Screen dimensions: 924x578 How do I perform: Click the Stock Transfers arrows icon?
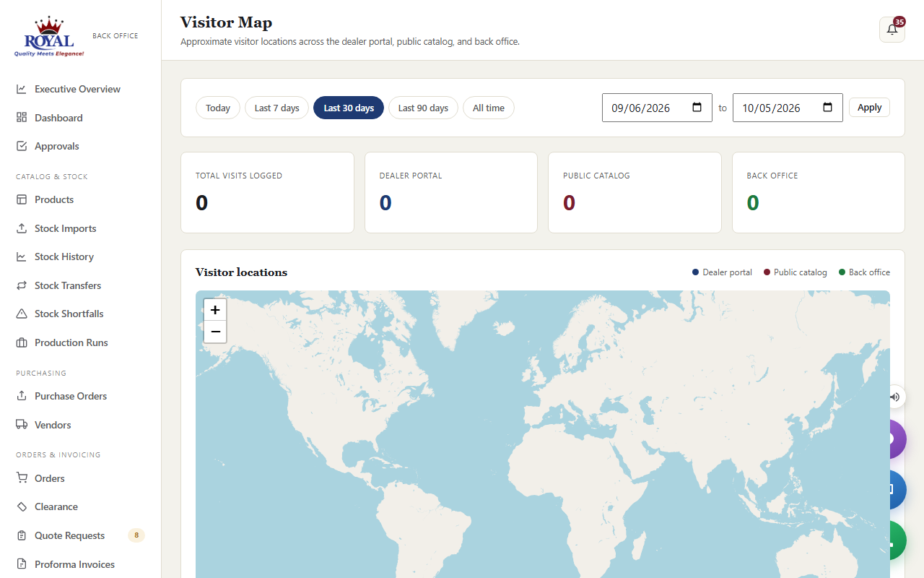pos(22,285)
